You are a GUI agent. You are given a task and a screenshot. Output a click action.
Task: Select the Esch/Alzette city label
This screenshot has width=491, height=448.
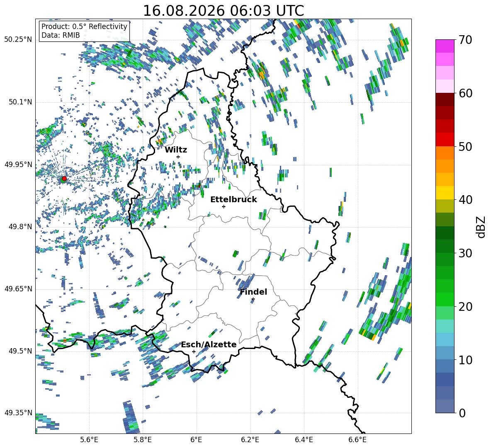[x=209, y=344]
